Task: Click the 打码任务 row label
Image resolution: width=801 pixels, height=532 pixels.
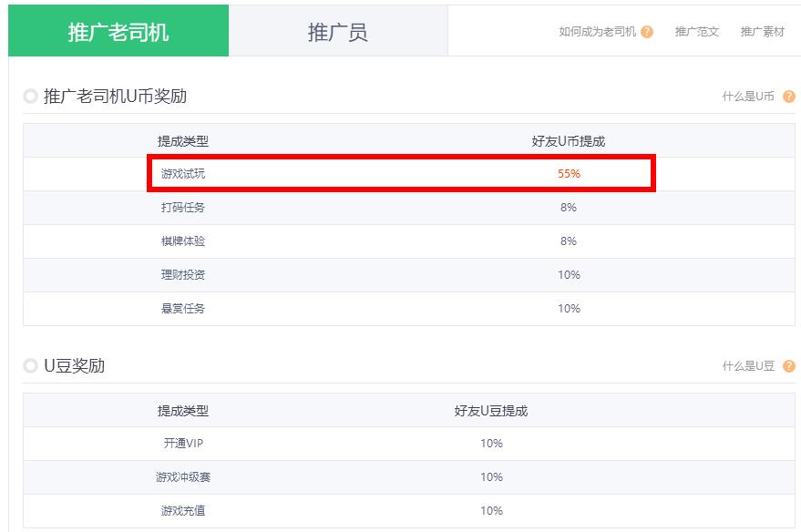Action: pyautogui.click(x=183, y=208)
